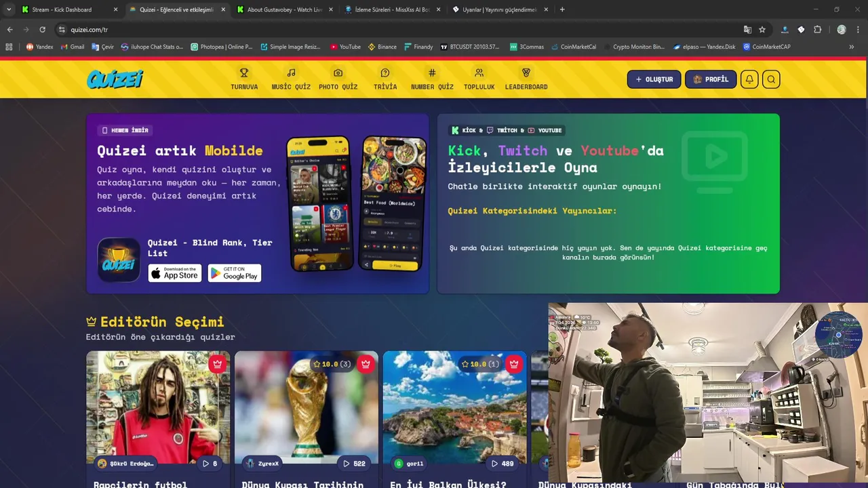Open the Turnuva trophy menu item
This screenshot has width=868, height=488.
click(x=244, y=79)
